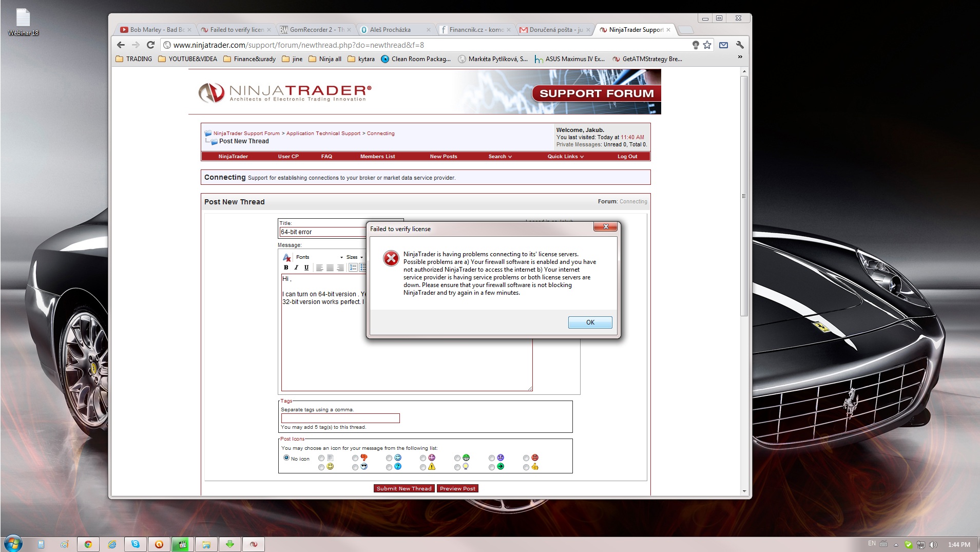Viewport: 980px width, 552px height.
Task: Insert an ordered numbered list
Action: 353,268
